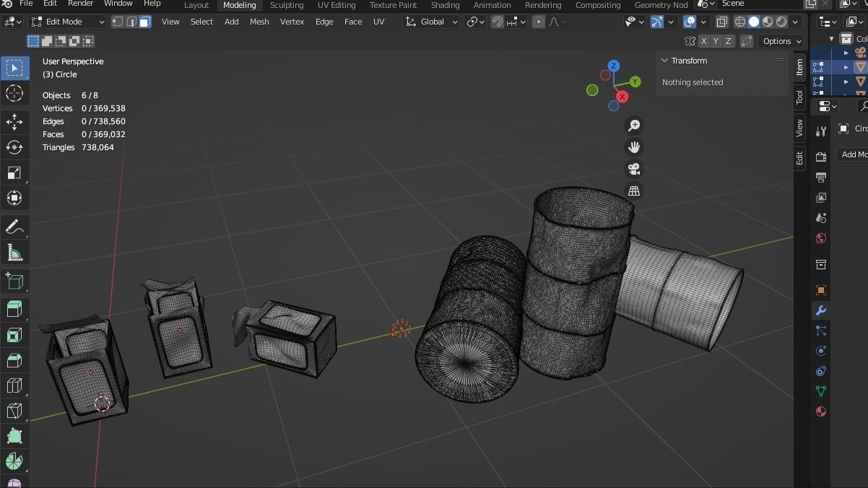Open the Mesh menu
This screenshot has height=488, width=868.
click(259, 22)
